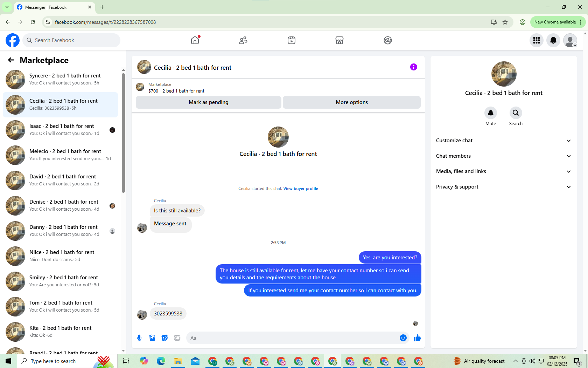Open Windows Start menu
The height and width of the screenshot is (368, 588).
pyautogui.click(x=8, y=361)
